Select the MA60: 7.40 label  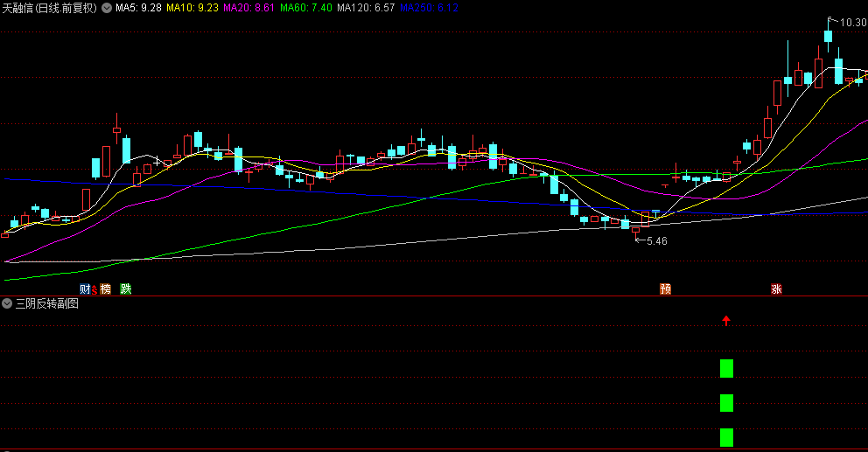pyautogui.click(x=306, y=8)
